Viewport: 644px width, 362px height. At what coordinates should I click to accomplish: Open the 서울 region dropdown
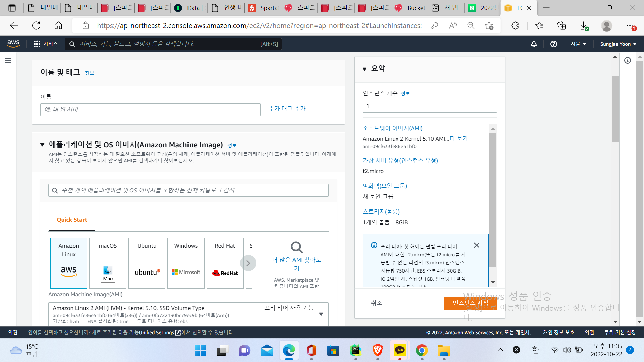click(x=578, y=44)
